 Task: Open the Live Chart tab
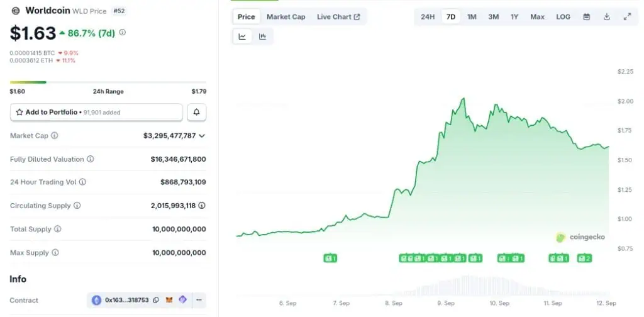point(338,17)
